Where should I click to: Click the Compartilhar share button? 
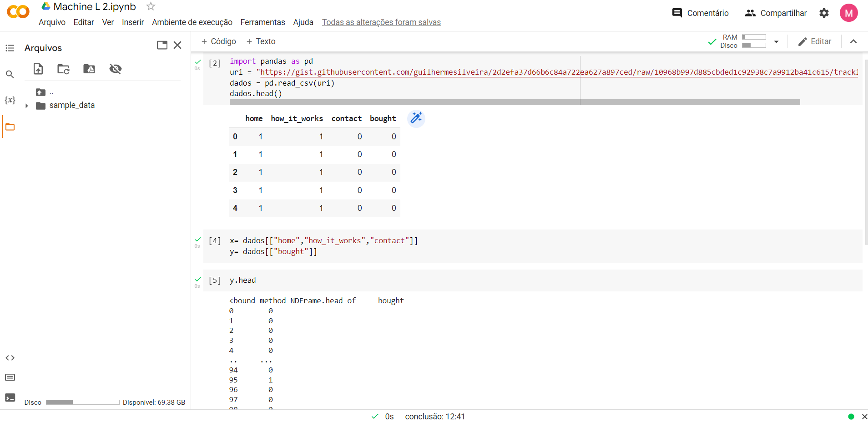click(x=776, y=13)
